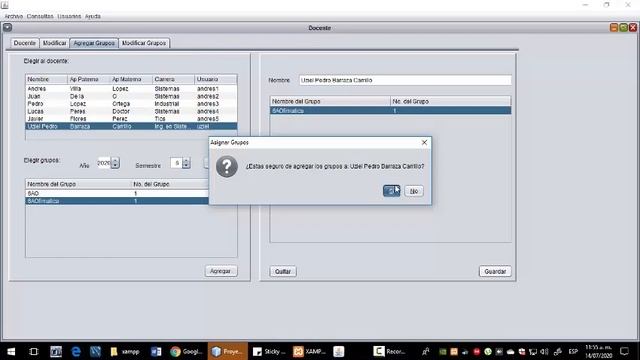This screenshot has height=360, width=640.
Task: Open Task View from the taskbar
Action: pyautogui.click(x=33, y=351)
